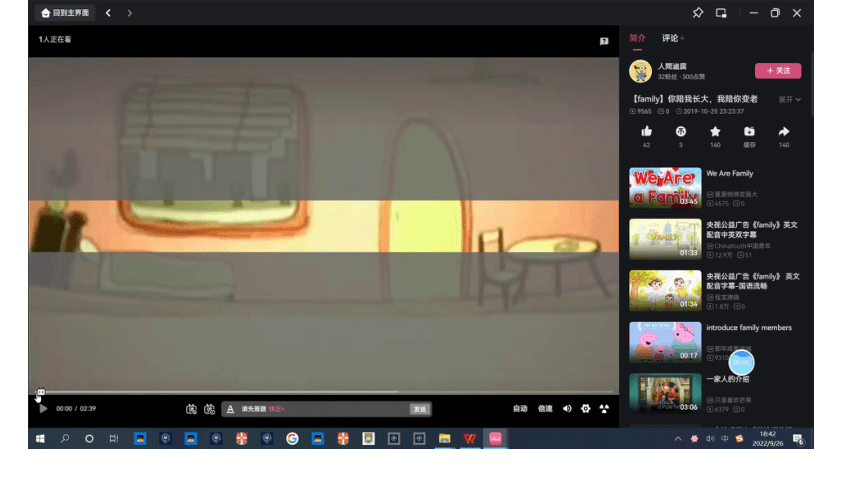
Task: Open danmaku text style A icon
Action: click(230, 409)
